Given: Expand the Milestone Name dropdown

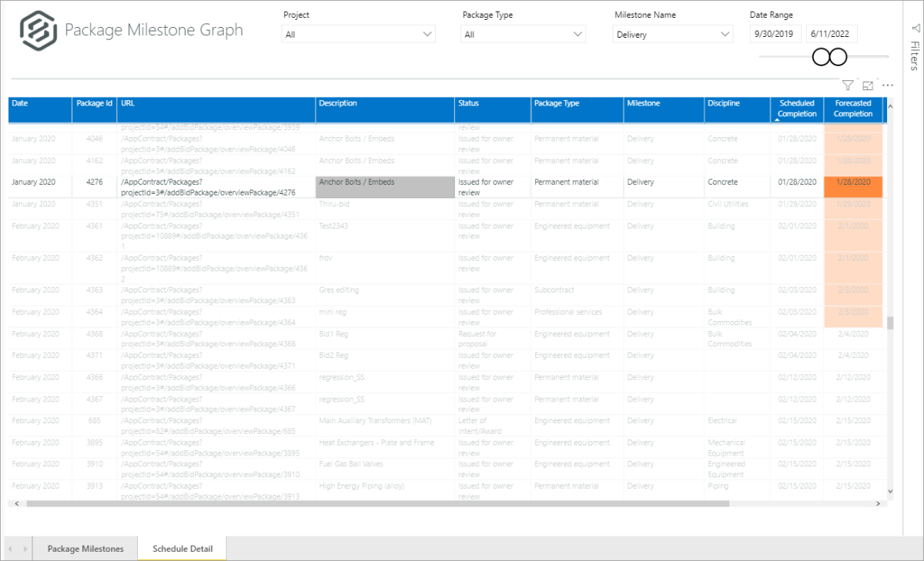Looking at the screenshot, I should [x=672, y=35].
